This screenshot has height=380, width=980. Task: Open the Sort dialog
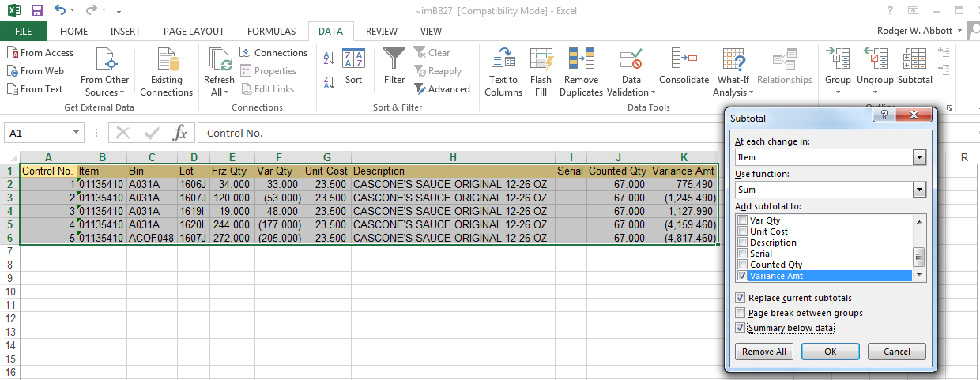coord(353,67)
